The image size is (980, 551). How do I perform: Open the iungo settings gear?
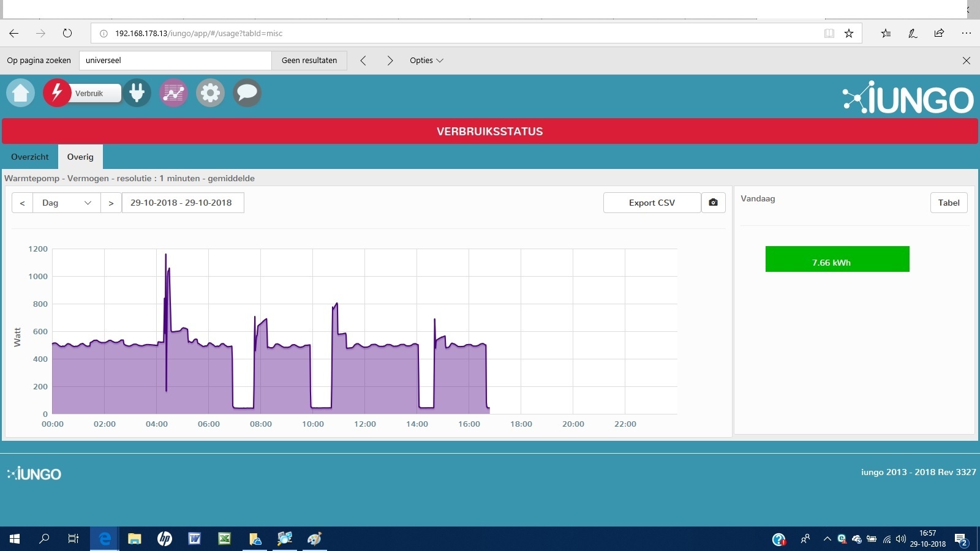210,93
